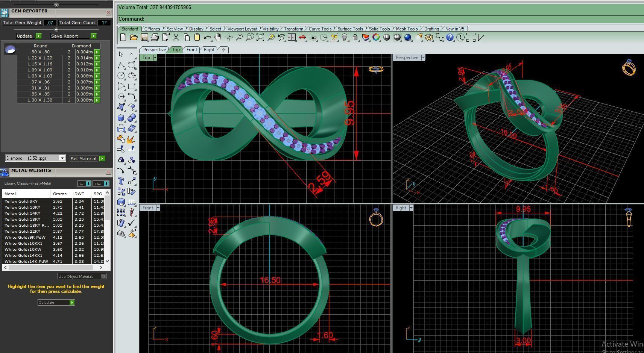Open the Front viewport title dropdown arrow
644x353 pixels.
pyautogui.click(x=158, y=208)
